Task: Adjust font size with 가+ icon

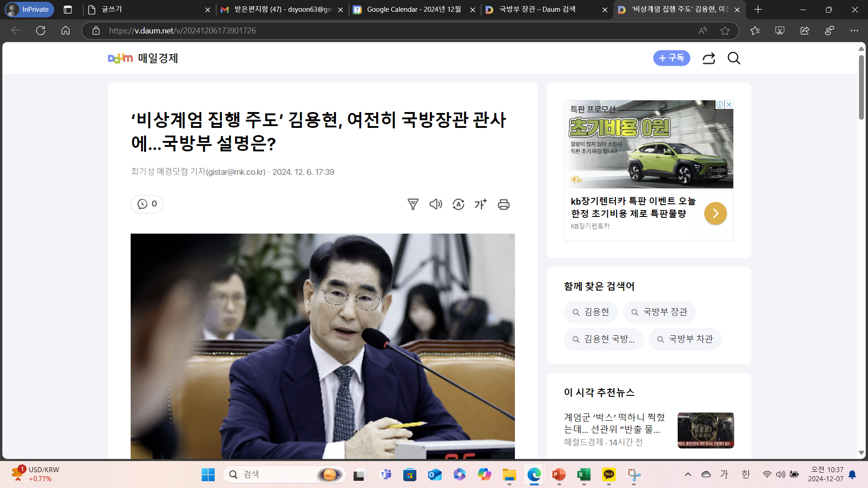Action: click(x=481, y=204)
